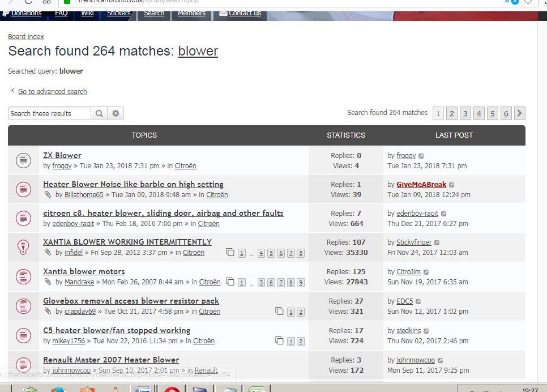Image resolution: width=547 pixels, height=392 pixels.
Task: Click topic icon for Glovebox removal row
Action: (23, 306)
